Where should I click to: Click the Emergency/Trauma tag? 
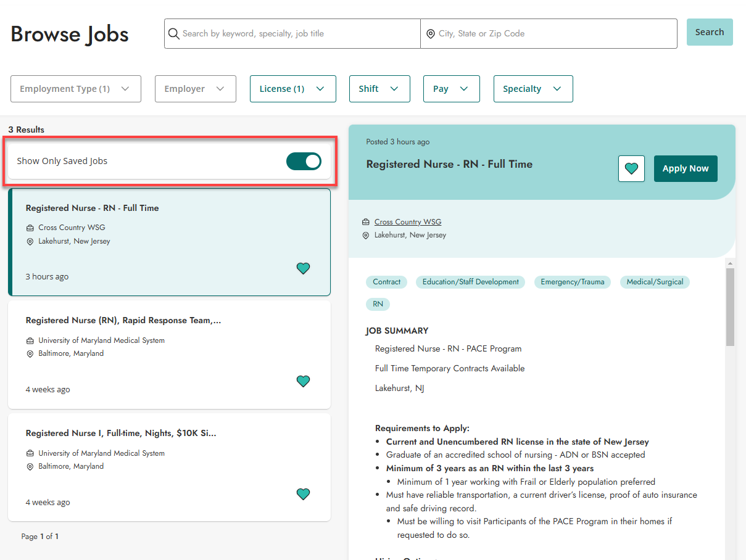(x=573, y=282)
